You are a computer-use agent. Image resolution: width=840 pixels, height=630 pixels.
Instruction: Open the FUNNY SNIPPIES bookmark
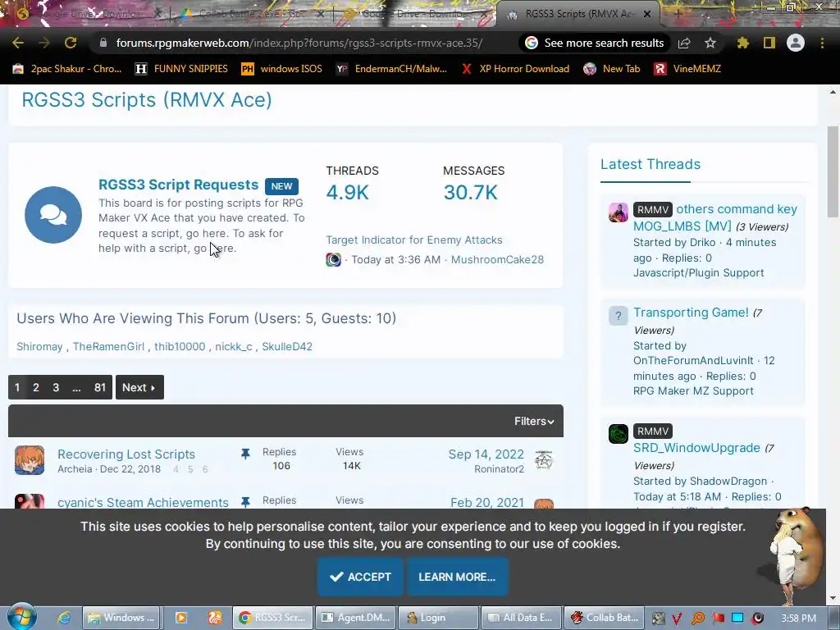click(x=181, y=69)
